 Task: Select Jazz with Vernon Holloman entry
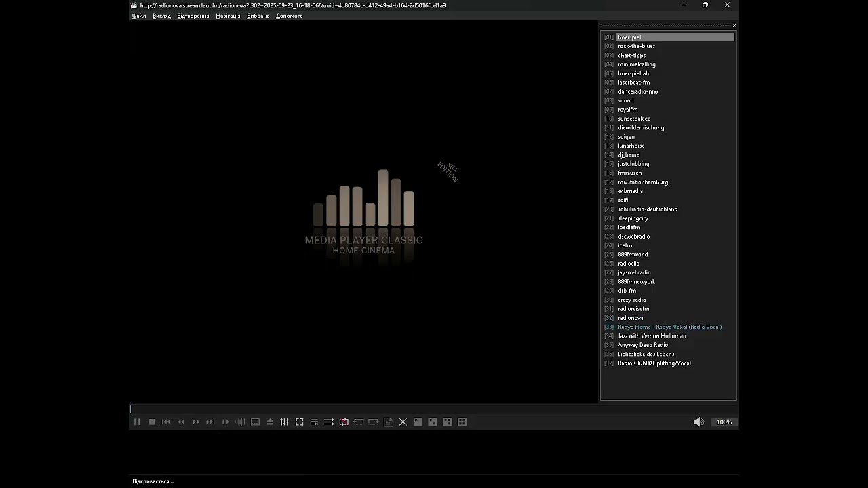click(x=669, y=336)
